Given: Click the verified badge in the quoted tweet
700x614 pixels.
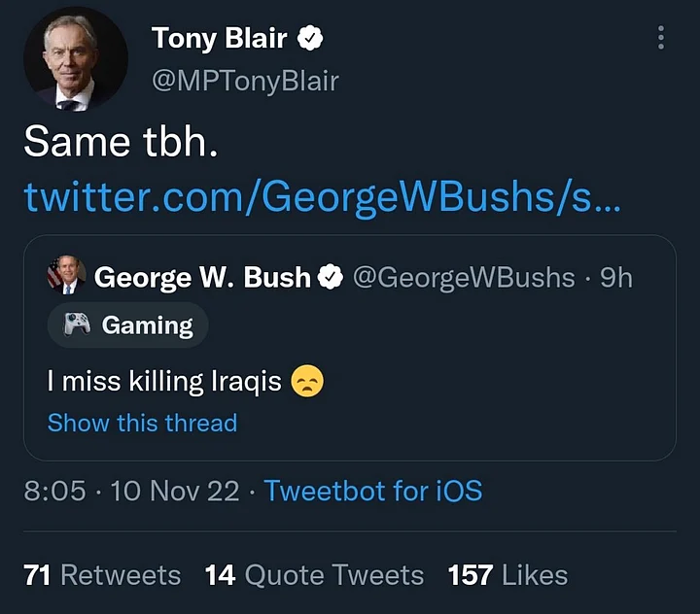Looking at the screenshot, I should tap(331, 278).
